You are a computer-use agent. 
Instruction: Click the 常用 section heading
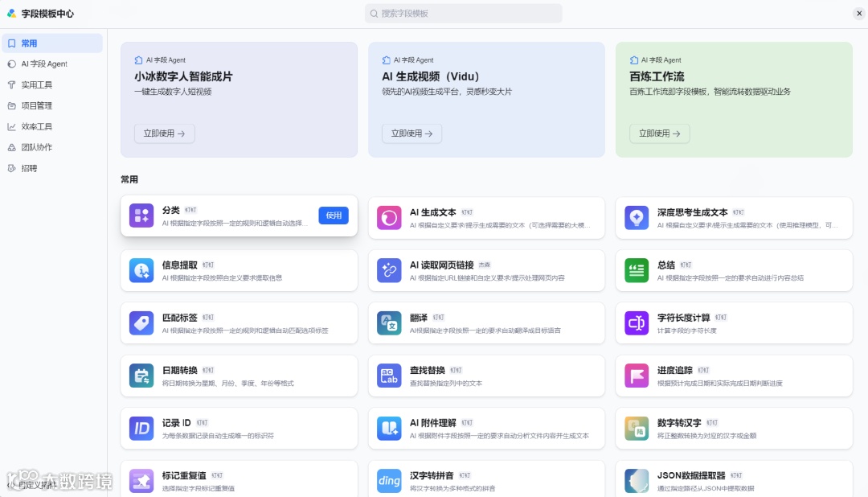[129, 179]
